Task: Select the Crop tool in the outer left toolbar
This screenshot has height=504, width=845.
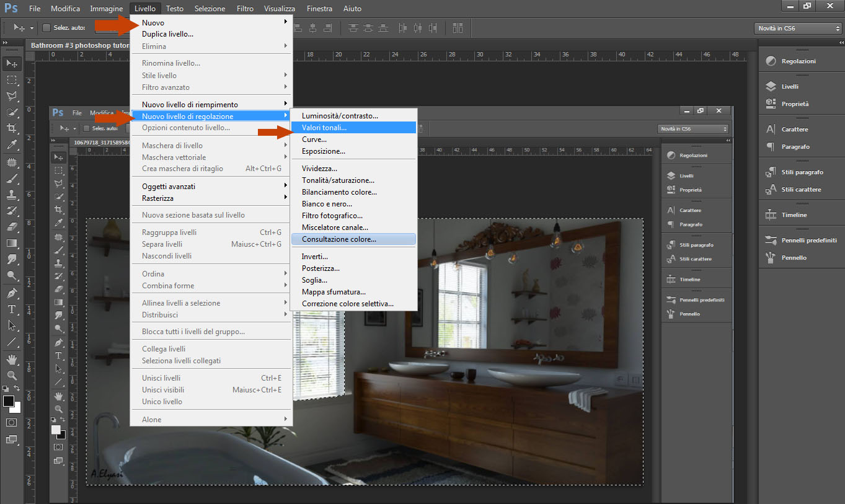Action: click(11, 129)
